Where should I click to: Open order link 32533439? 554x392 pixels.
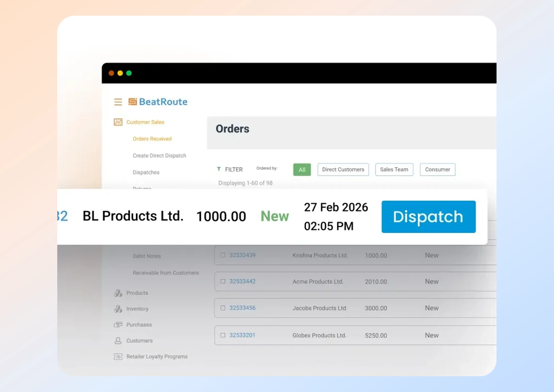coord(242,255)
